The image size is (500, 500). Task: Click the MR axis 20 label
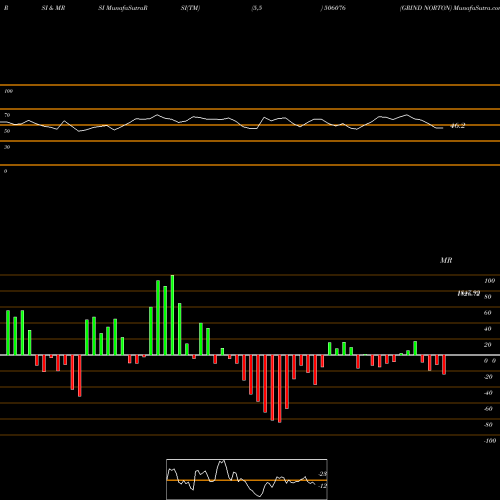[488, 345]
